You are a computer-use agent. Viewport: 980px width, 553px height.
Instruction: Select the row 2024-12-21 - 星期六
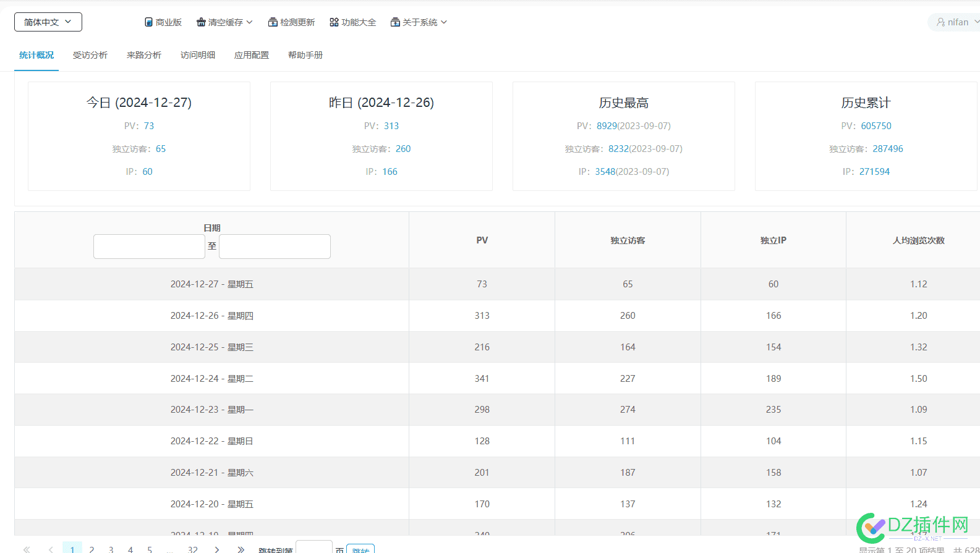tap(497, 473)
